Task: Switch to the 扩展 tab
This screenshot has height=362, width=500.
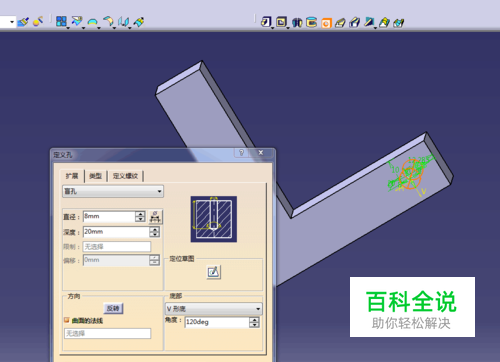Action: click(72, 176)
